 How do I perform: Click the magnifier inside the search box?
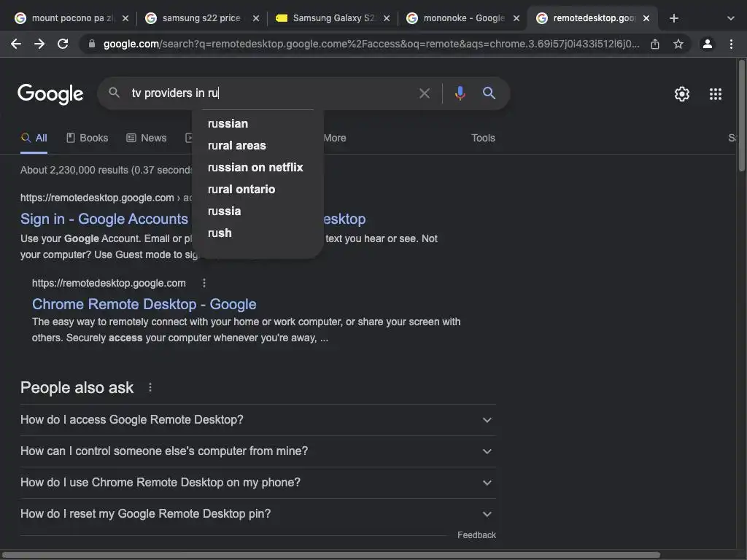coord(114,93)
